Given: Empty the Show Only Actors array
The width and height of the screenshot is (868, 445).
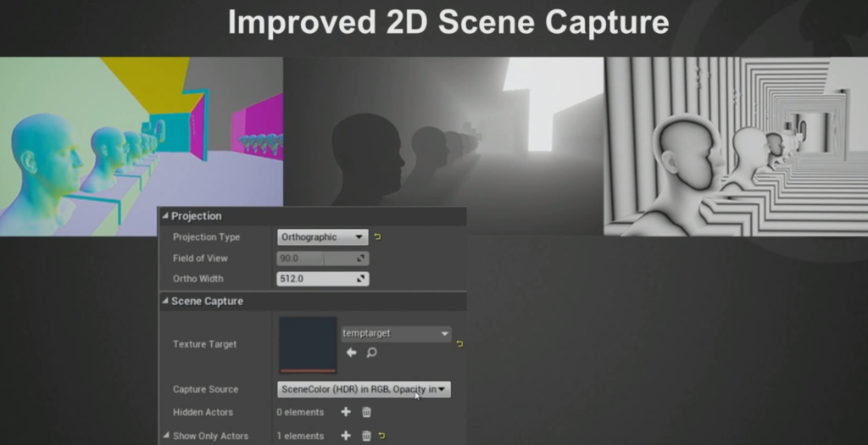Looking at the screenshot, I should (x=366, y=436).
